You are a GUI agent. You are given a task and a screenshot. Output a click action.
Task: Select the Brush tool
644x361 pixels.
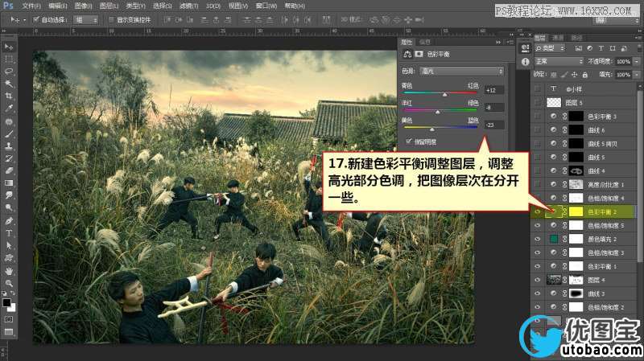point(9,134)
